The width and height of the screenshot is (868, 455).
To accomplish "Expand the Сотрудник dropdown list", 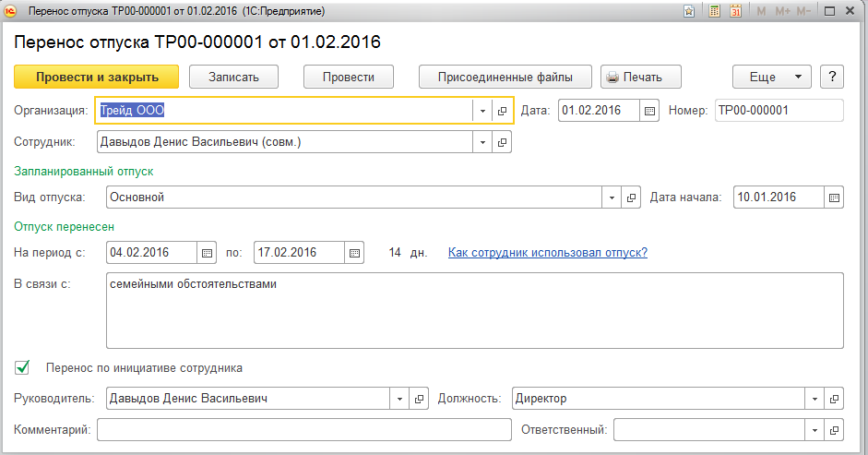I will pos(482,142).
